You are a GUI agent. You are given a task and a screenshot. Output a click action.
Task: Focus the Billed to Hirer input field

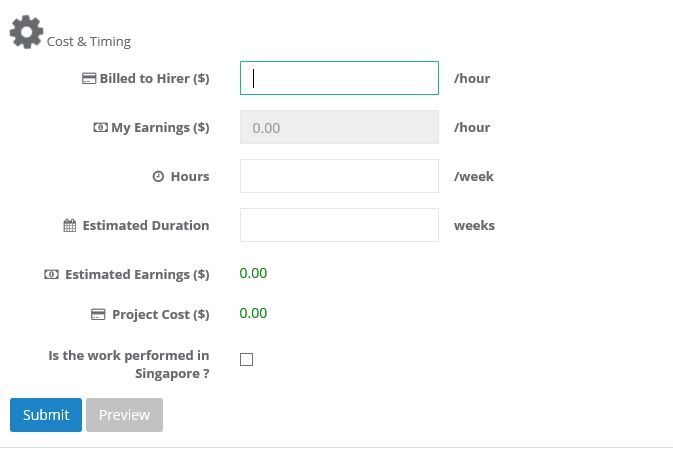pyautogui.click(x=339, y=78)
